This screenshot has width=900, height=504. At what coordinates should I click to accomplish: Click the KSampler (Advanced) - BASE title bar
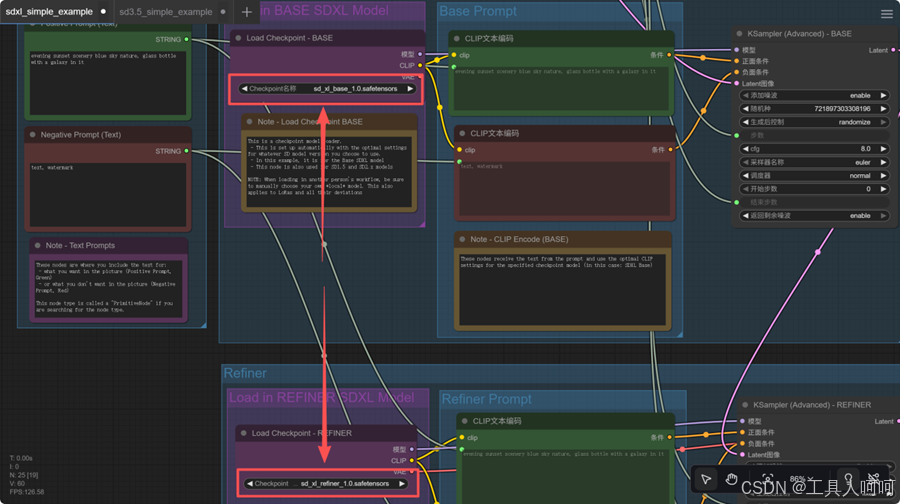pos(814,34)
